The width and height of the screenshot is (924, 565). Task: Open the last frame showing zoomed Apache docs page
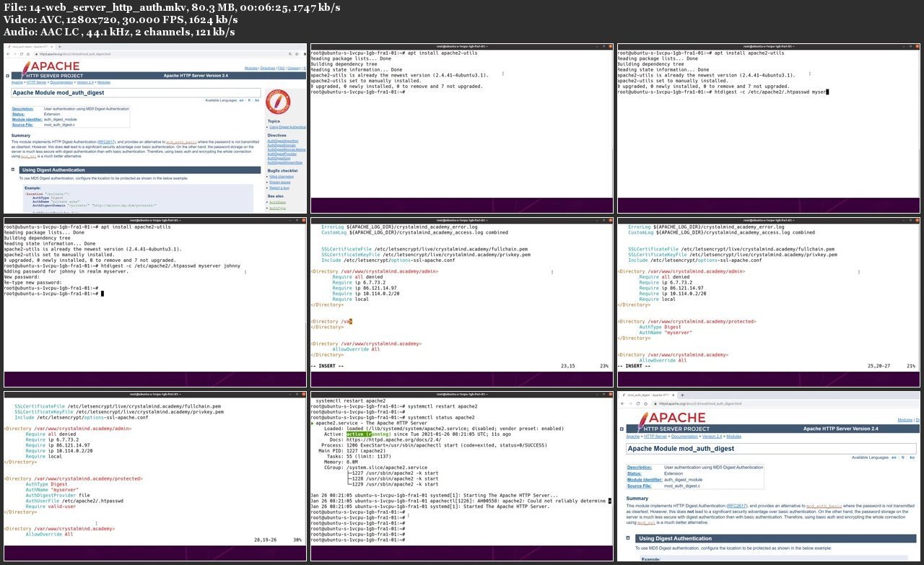(x=769, y=476)
